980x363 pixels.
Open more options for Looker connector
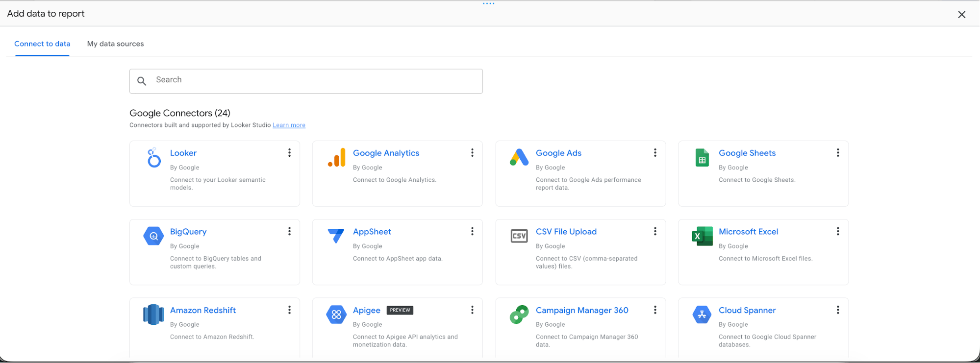[289, 153]
